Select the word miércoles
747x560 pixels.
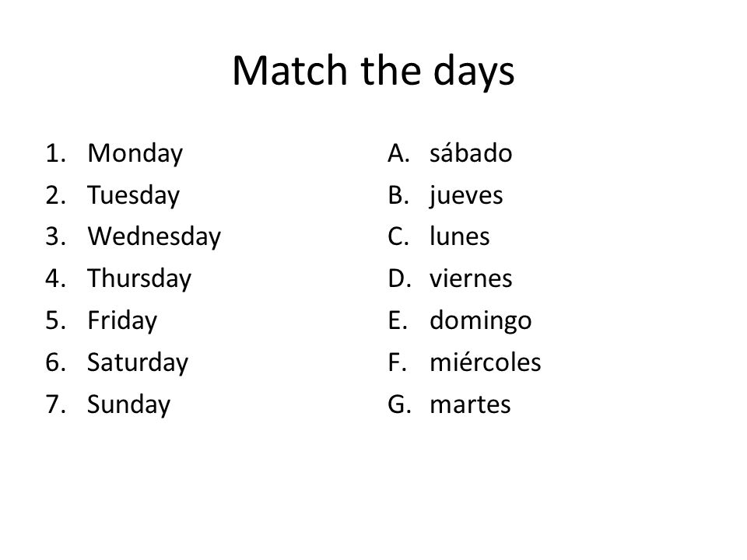point(485,362)
